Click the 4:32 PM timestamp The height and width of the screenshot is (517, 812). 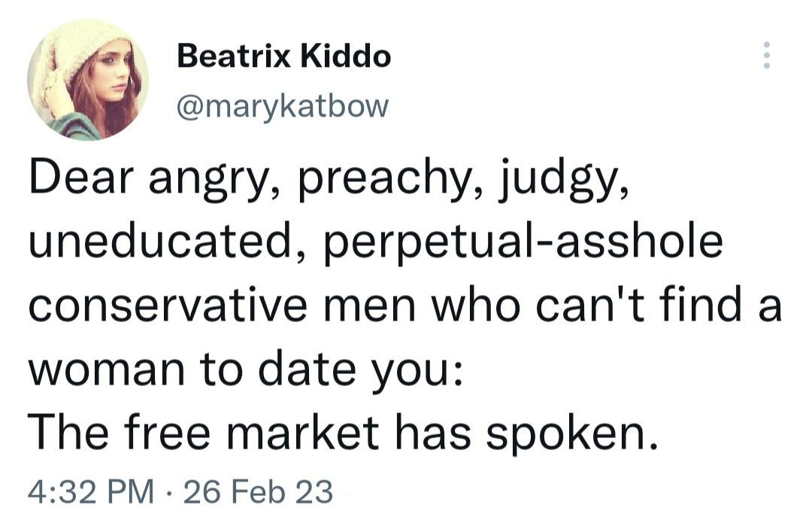[91, 491]
